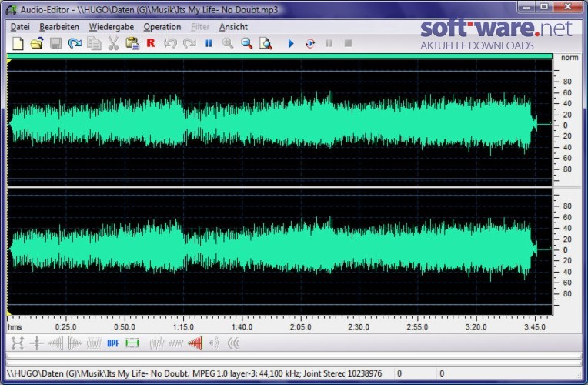Click the 0:25.0 mark on timeline
This screenshot has height=385, width=588.
click(x=66, y=326)
